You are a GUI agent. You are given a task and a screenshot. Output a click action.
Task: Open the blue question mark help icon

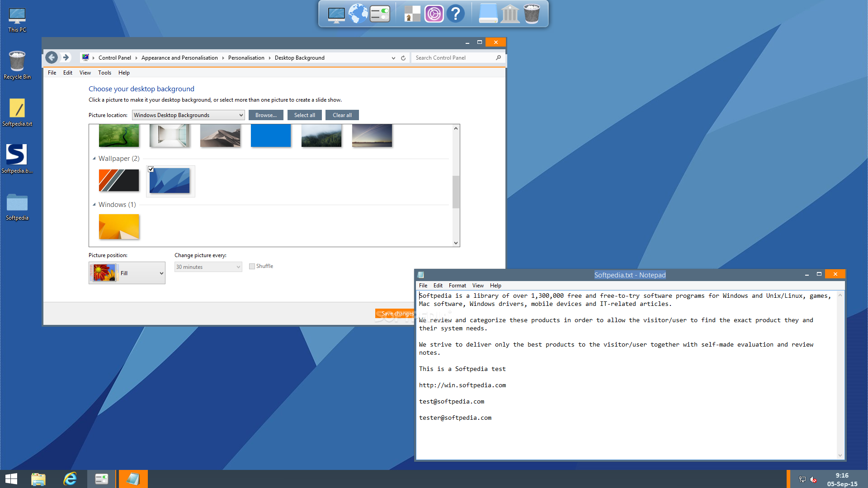pyautogui.click(x=456, y=14)
